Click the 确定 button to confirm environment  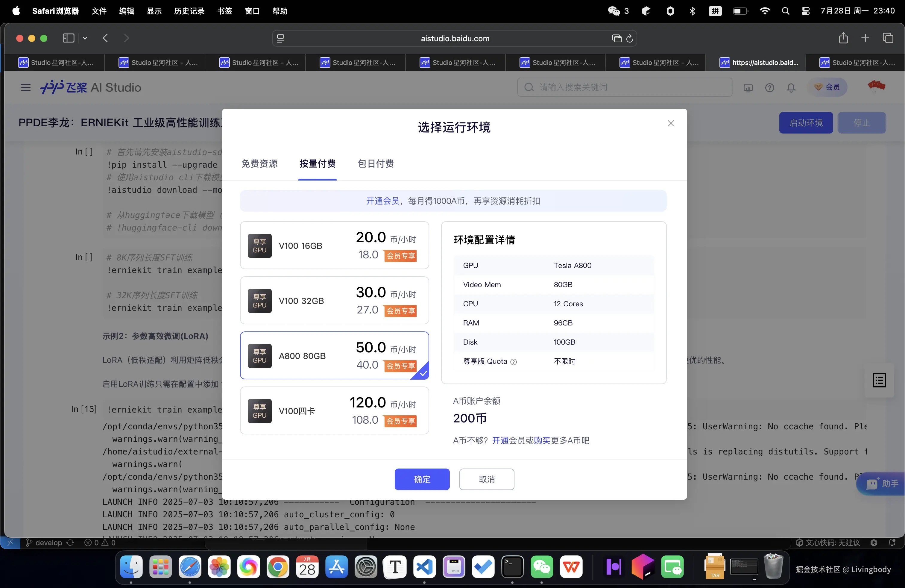(422, 479)
